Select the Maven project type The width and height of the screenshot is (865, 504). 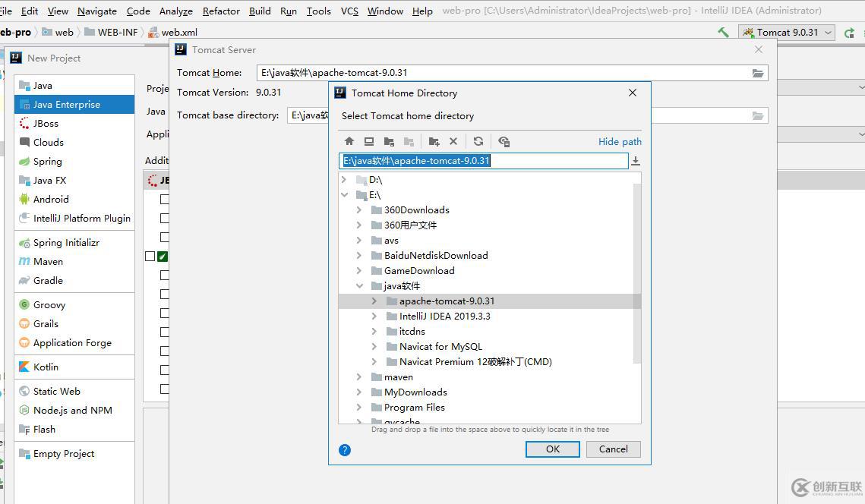[x=74, y=261]
